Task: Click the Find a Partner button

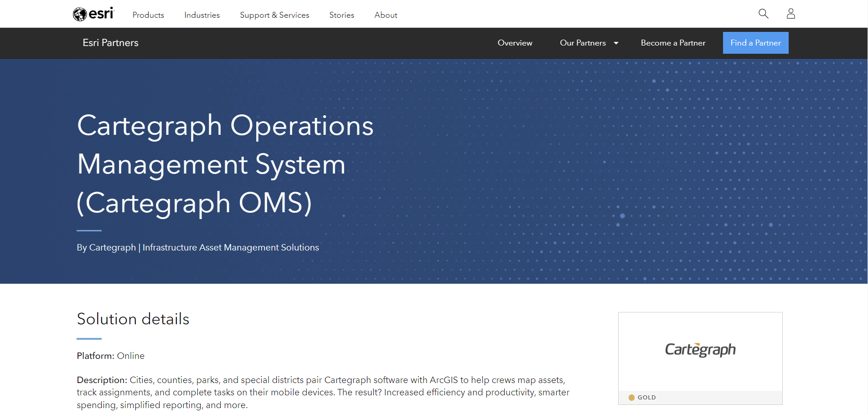Action: (755, 43)
